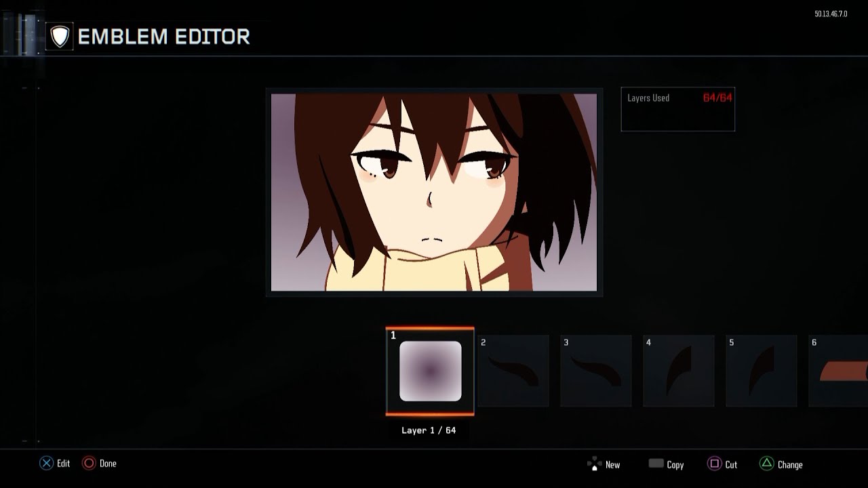Click the Cut label
Image resolution: width=868 pixels, height=488 pixels.
click(731, 465)
